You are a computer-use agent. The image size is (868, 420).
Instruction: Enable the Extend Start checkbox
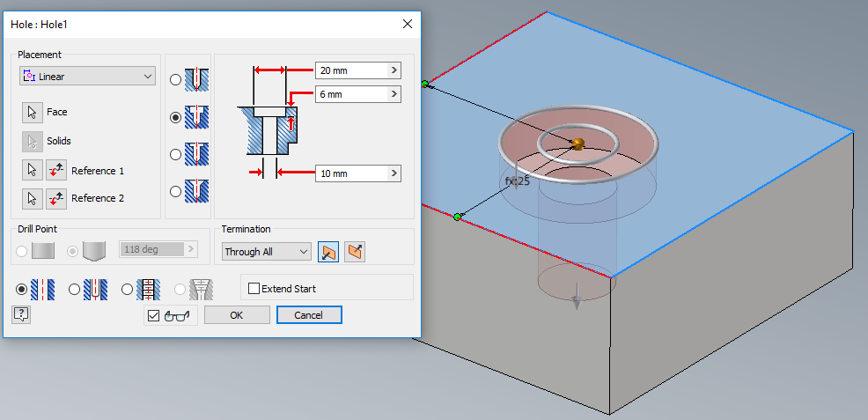click(x=254, y=288)
